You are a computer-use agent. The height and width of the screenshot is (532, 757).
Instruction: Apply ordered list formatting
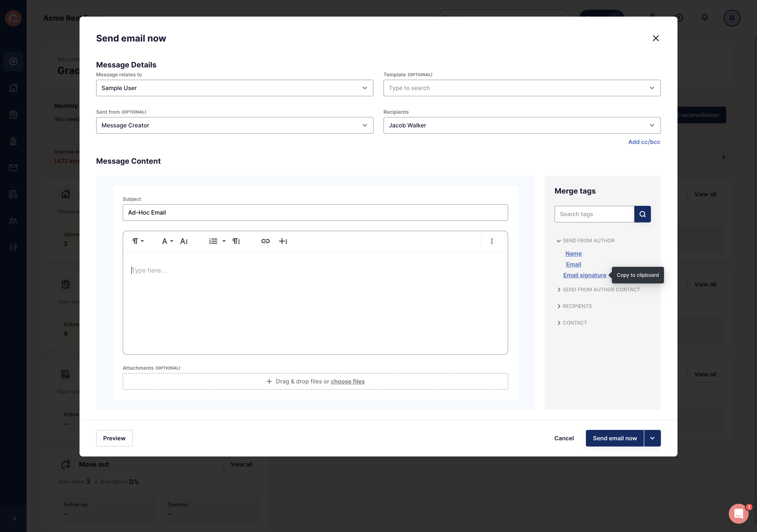pos(213,241)
